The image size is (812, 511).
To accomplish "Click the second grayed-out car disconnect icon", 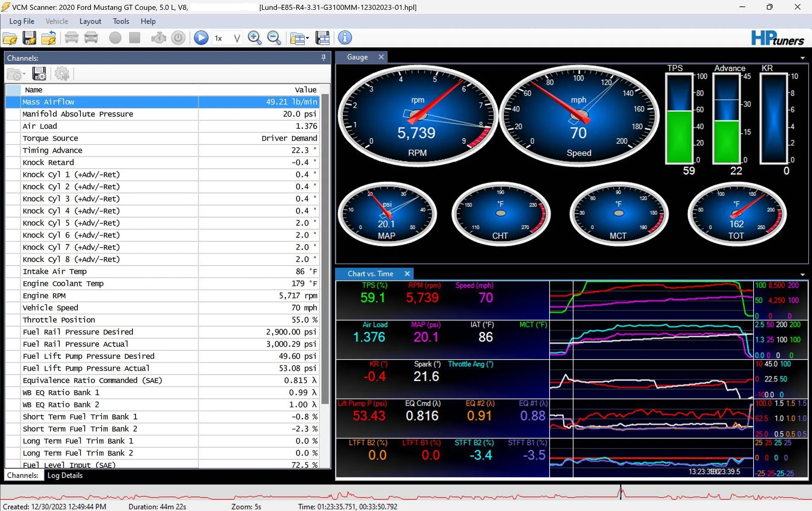I will (x=91, y=38).
